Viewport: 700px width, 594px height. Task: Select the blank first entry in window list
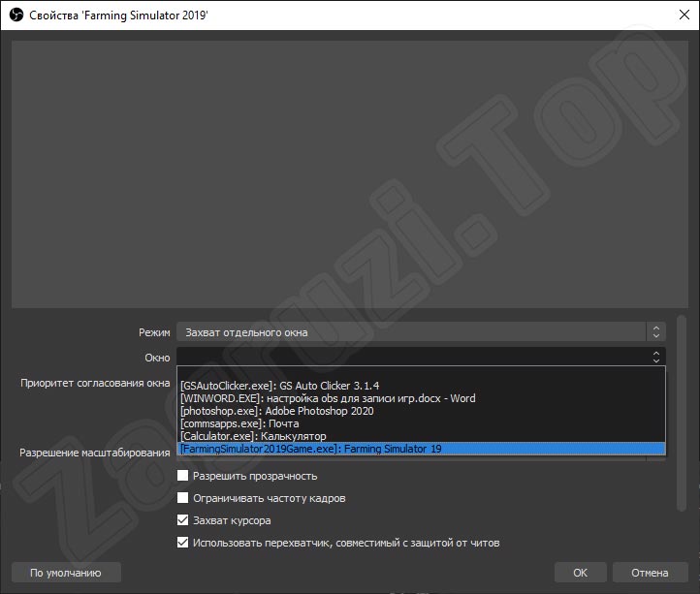(x=421, y=373)
